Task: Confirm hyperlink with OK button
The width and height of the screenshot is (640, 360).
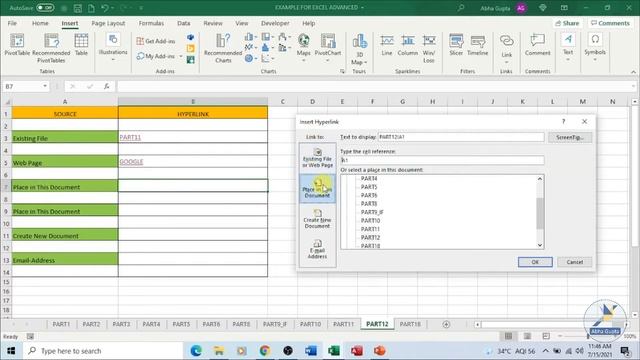Action: click(535, 262)
